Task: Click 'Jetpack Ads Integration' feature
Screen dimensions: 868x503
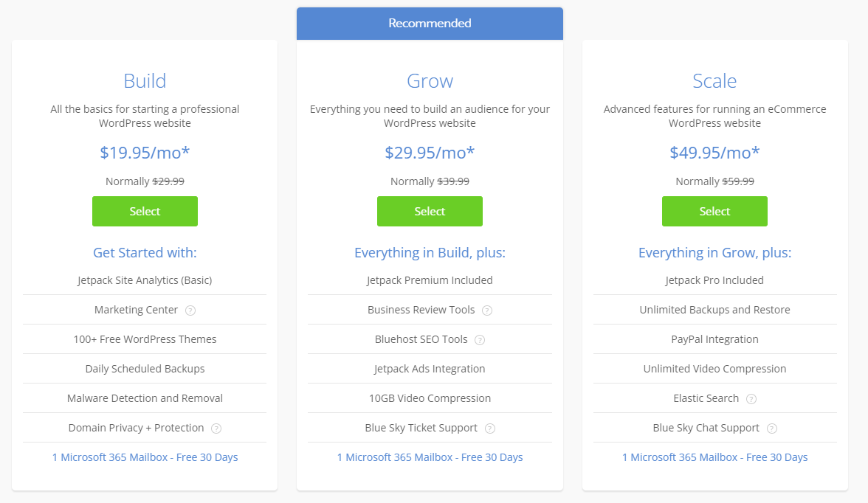Action: coord(430,369)
